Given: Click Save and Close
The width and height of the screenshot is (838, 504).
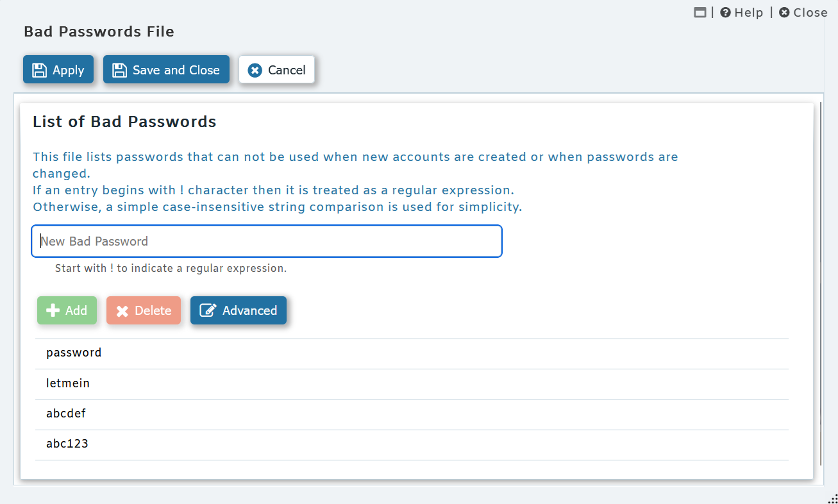Looking at the screenshot, I should click(x=166, y=69).
